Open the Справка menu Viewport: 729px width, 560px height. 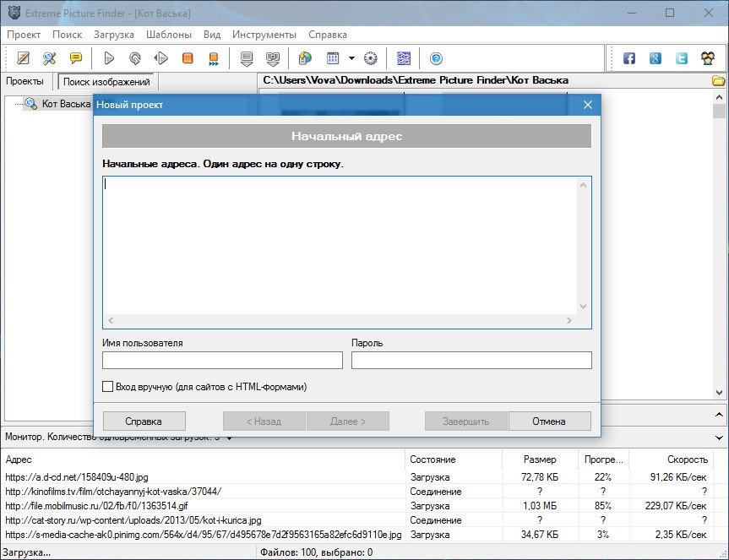327,35
